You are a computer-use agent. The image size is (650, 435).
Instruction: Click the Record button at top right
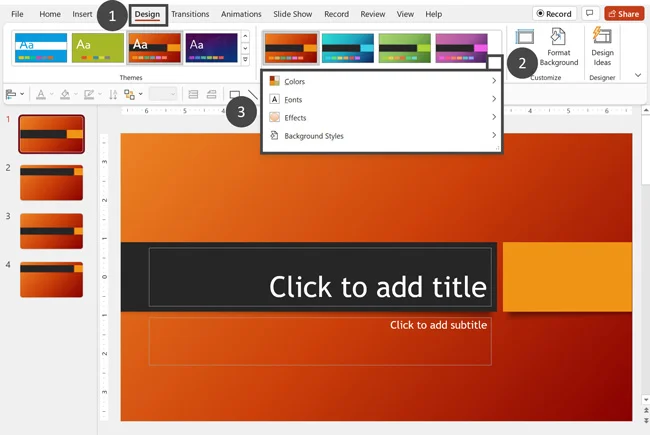pos(554,14)
